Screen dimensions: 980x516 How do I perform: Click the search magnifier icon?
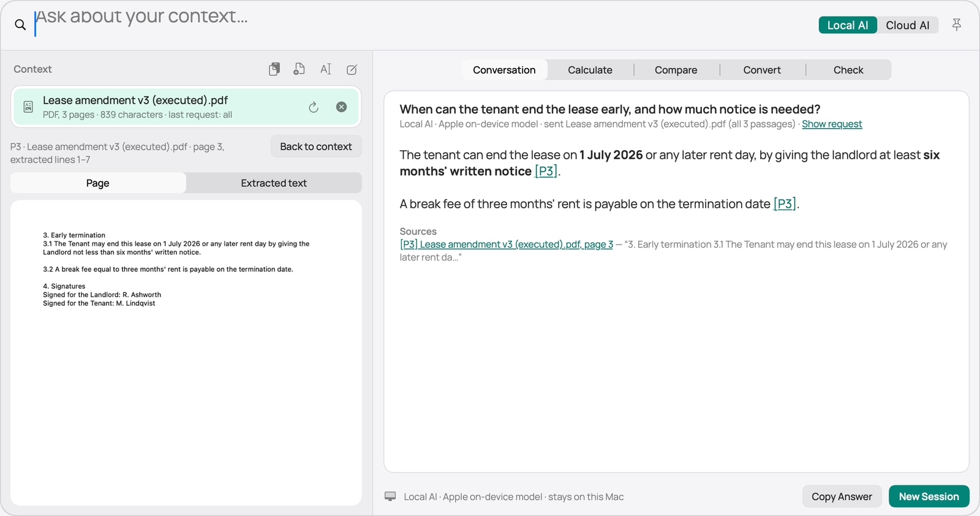coord(20,25)
